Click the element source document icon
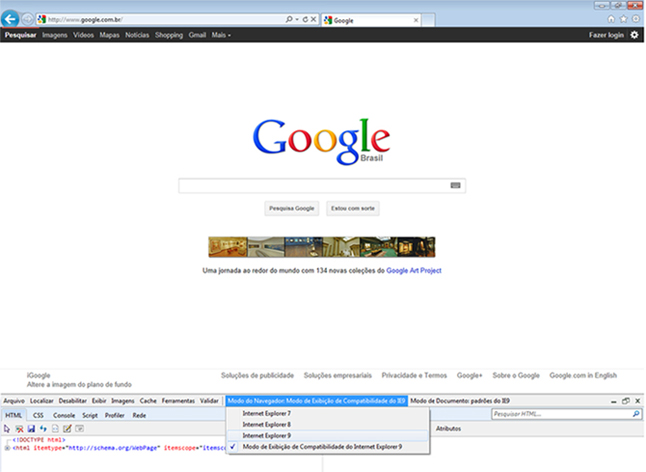Screen dimensions: 646x472 click(x=55, y=429)
